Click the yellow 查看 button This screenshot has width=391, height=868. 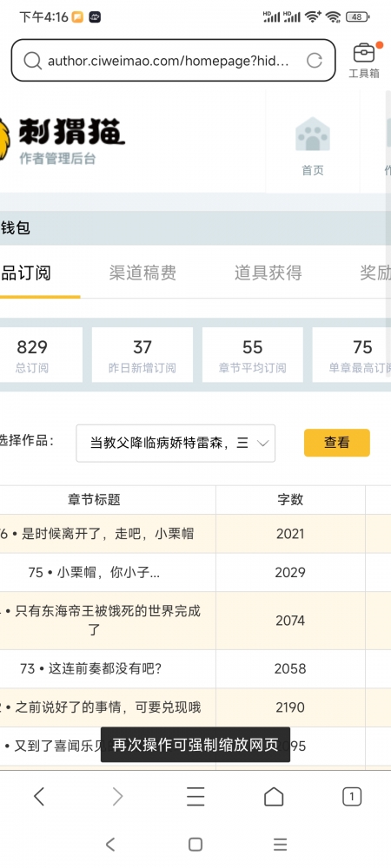pos(337,443)
